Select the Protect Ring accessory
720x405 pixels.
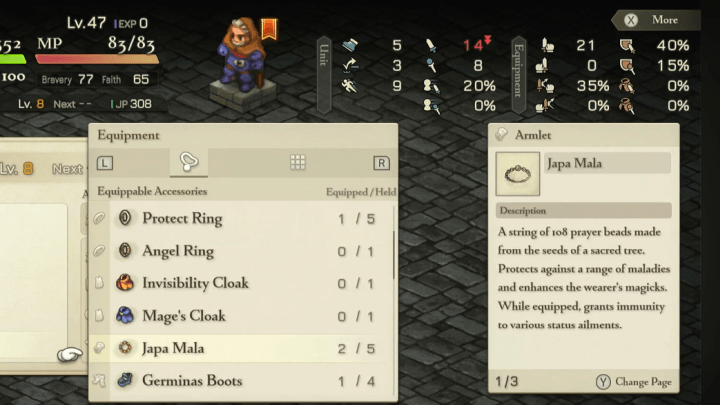click(243, 219)
